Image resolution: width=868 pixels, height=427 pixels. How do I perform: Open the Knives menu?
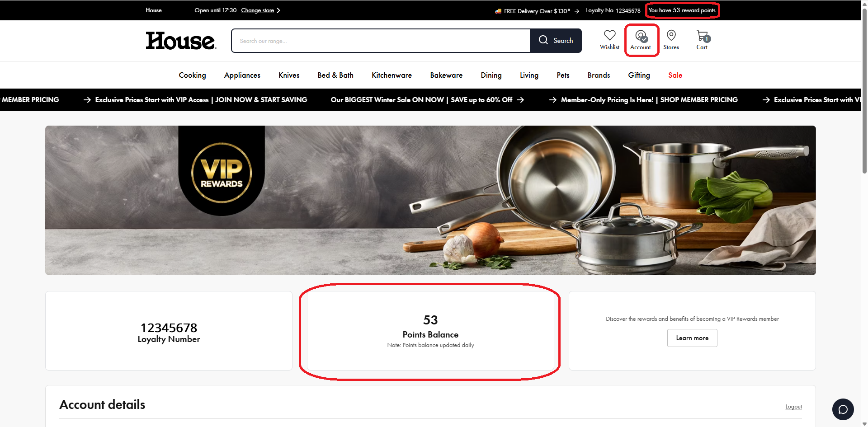pyautogui.click(x=289, y=75)
